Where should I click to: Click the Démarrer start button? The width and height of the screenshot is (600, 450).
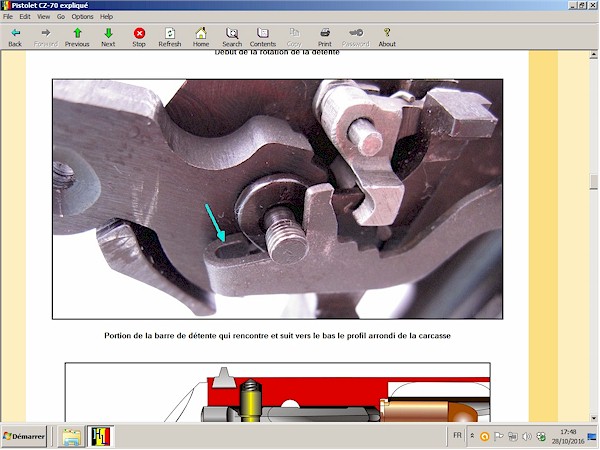[x=24, y=436]
